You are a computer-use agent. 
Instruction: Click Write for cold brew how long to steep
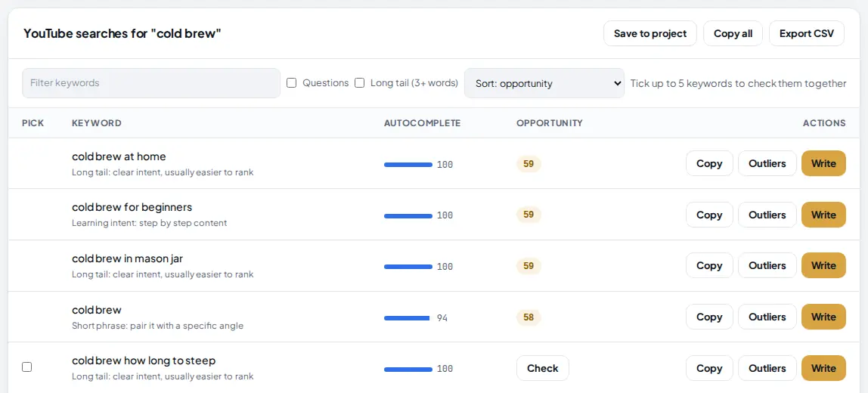tap(823, 368)
